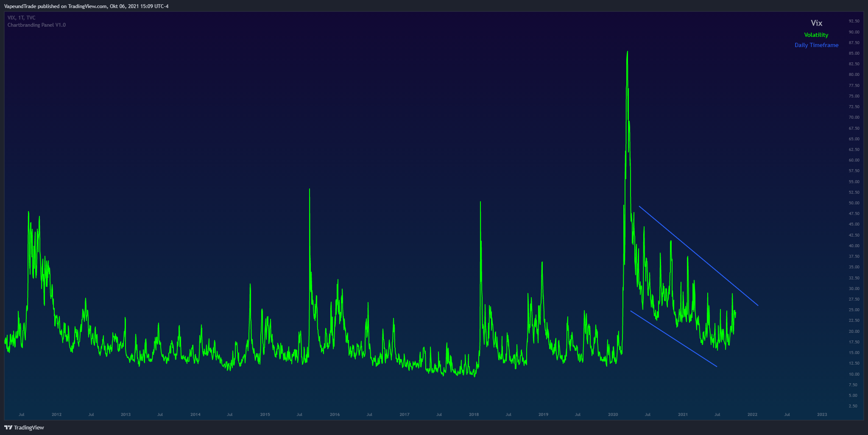Select the 92.50 price axis label

[854, 21]
